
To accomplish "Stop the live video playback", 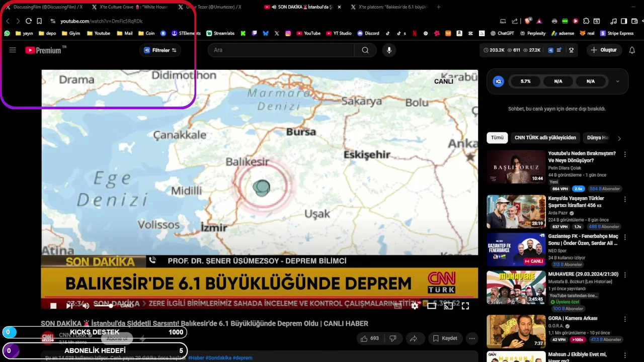I will (x=53, y=306).
